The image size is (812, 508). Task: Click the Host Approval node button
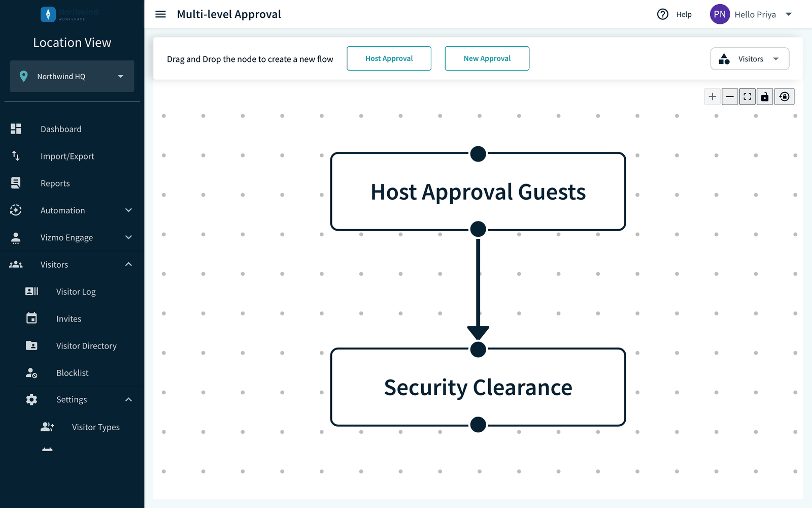(389, 58)
